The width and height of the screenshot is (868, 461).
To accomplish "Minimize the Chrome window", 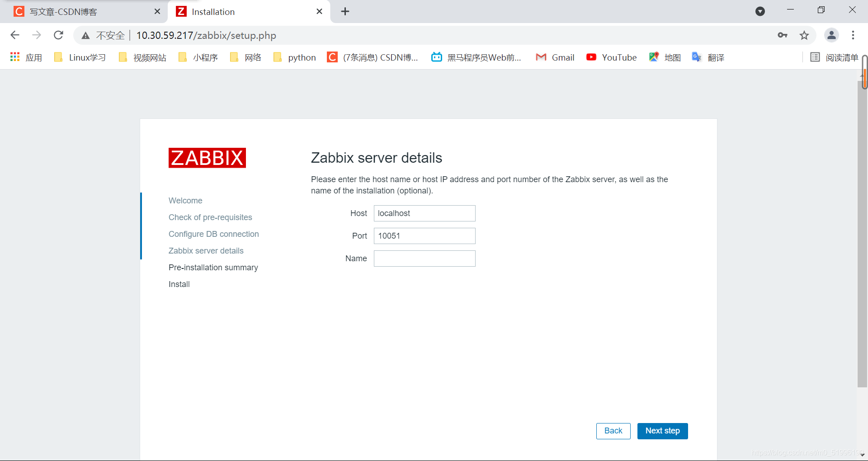I will pyautogui.click(x=790, y=10).
